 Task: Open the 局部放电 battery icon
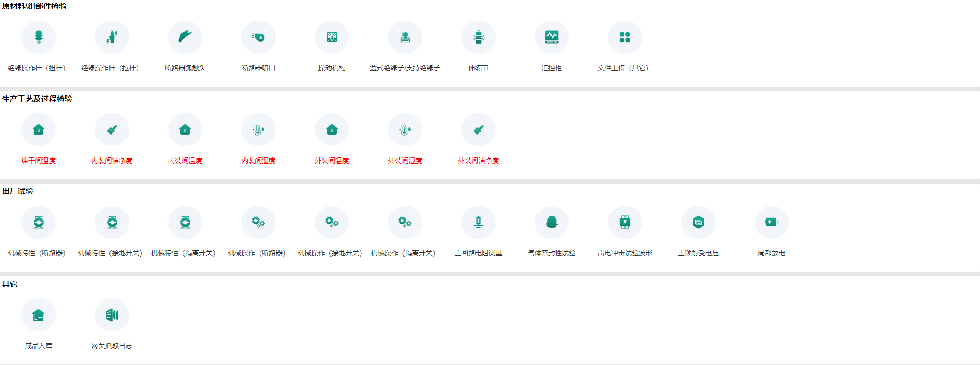click(771, 223)
